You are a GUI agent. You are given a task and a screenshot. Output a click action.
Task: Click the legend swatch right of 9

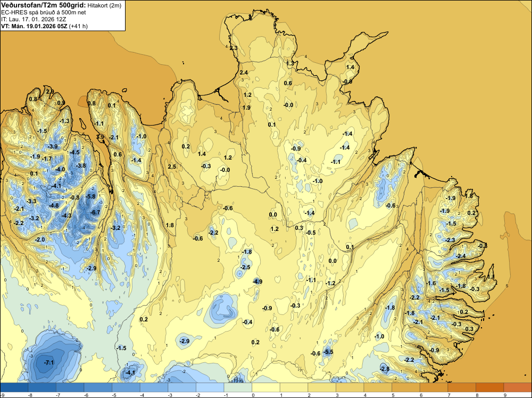[x=518, y=387]
